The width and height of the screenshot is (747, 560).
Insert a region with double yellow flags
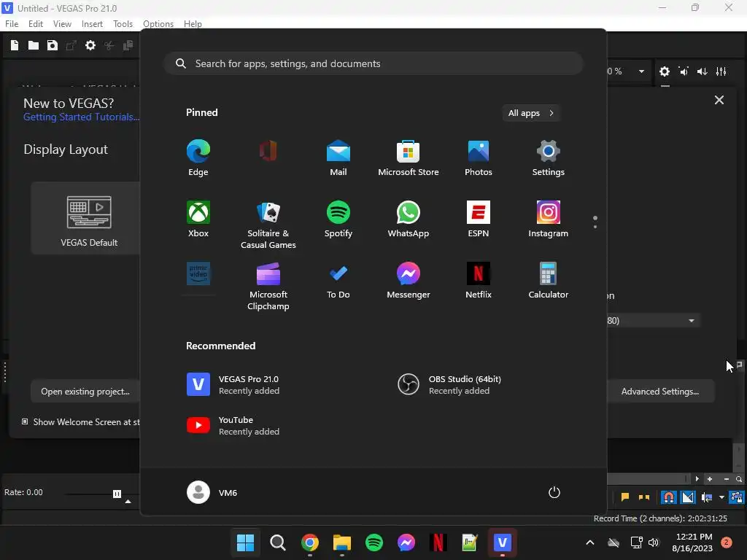click(644, 497)
